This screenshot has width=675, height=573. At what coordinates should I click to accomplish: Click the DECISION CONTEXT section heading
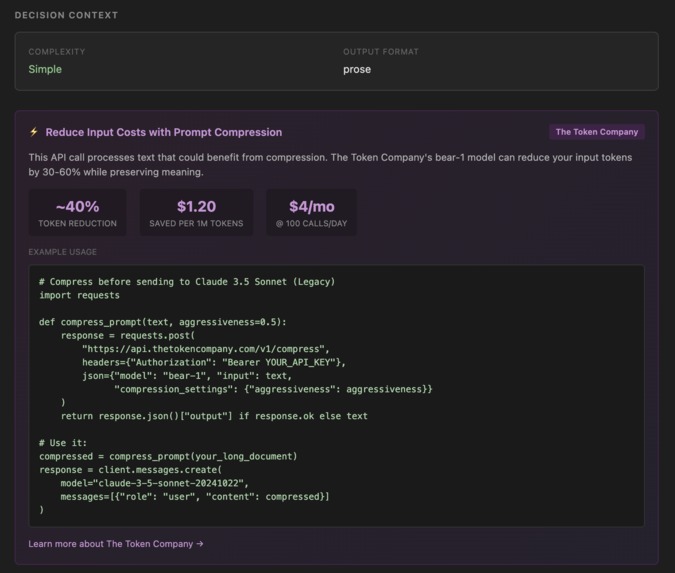pyautogui.click(x=66, y=15)
